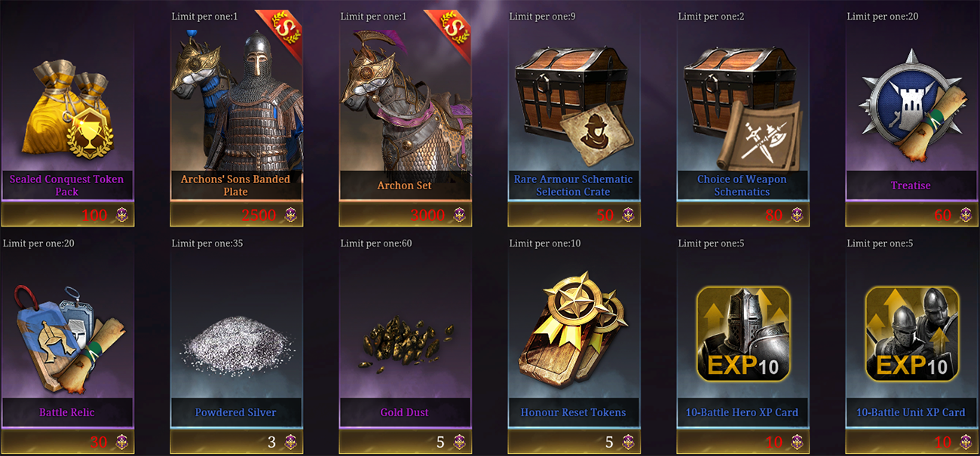Image resolution: width=980 pixels, height=456 pixels.
Task: Buy the Archon Set for 3000 tokens
Action: 406,215
